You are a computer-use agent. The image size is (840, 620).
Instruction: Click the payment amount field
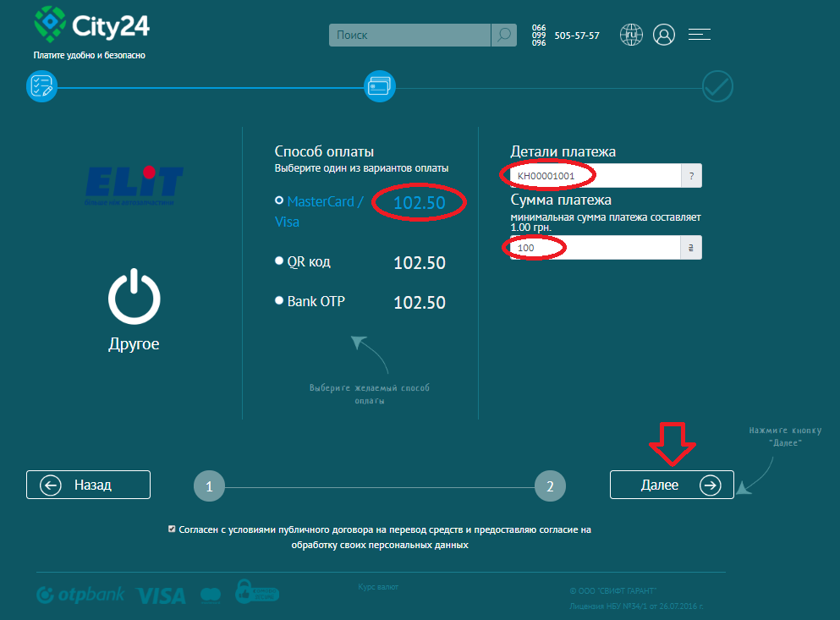(596, 248)
